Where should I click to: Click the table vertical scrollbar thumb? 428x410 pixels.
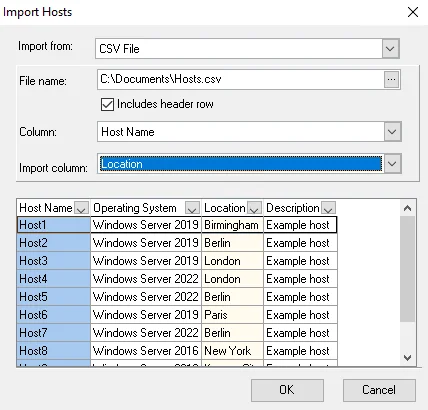407,269
